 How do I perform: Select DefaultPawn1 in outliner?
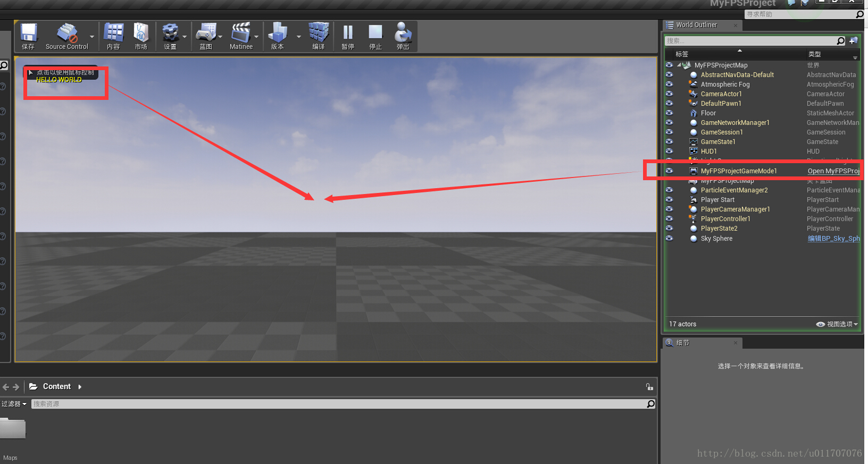pyautogui.click(x=721, y=104)
